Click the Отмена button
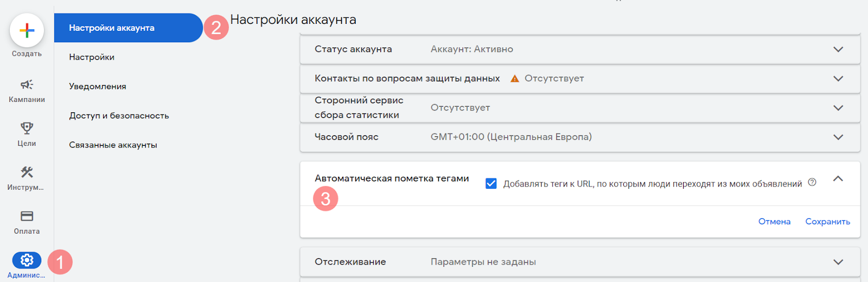 point(774,221)
